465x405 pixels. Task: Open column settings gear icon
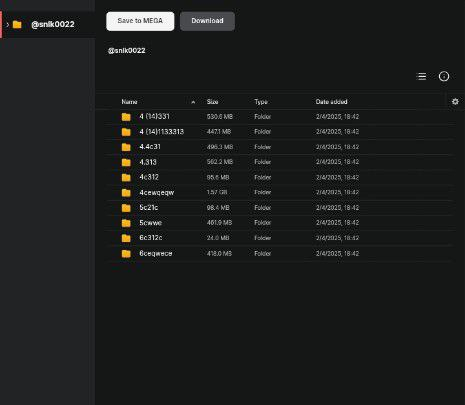tap(455, 101)
